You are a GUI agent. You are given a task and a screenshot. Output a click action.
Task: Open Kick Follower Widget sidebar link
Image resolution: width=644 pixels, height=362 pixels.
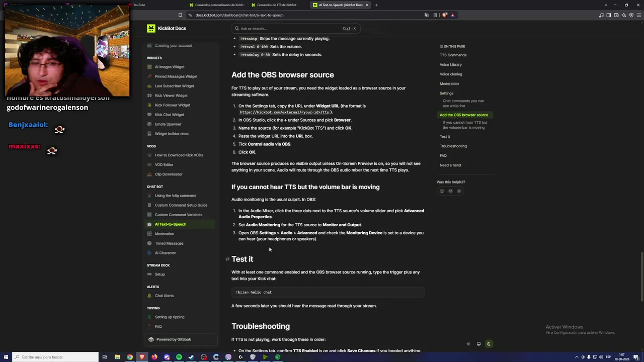pyautogui.click(x=173, y=105)
